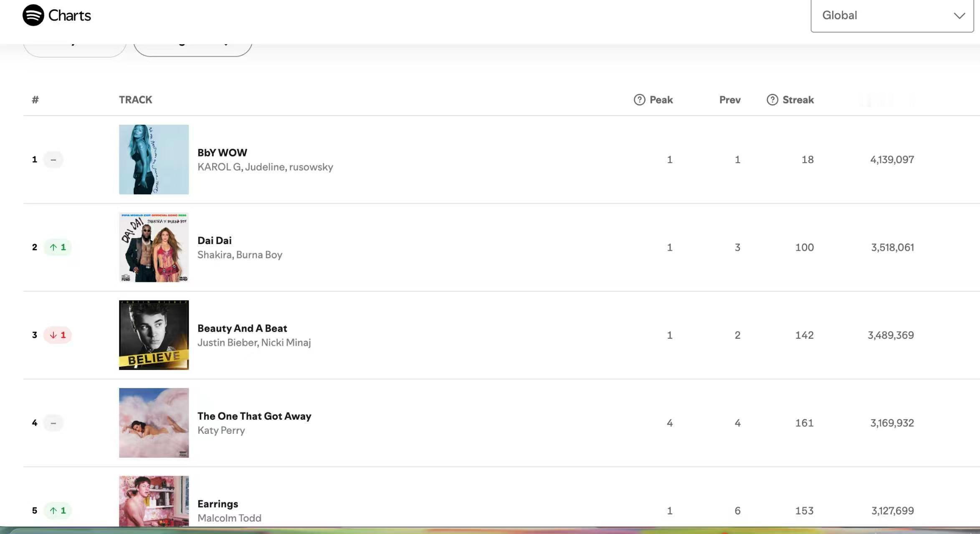Viewport: 980px width, 534px height.
Task: Click streak value 161 for Katy Perry track
Action: [x=804, y=423]
